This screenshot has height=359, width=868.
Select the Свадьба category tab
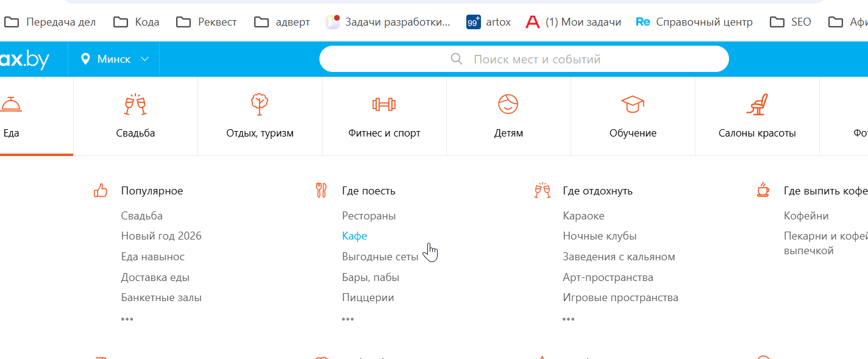[x=135, y=116]
